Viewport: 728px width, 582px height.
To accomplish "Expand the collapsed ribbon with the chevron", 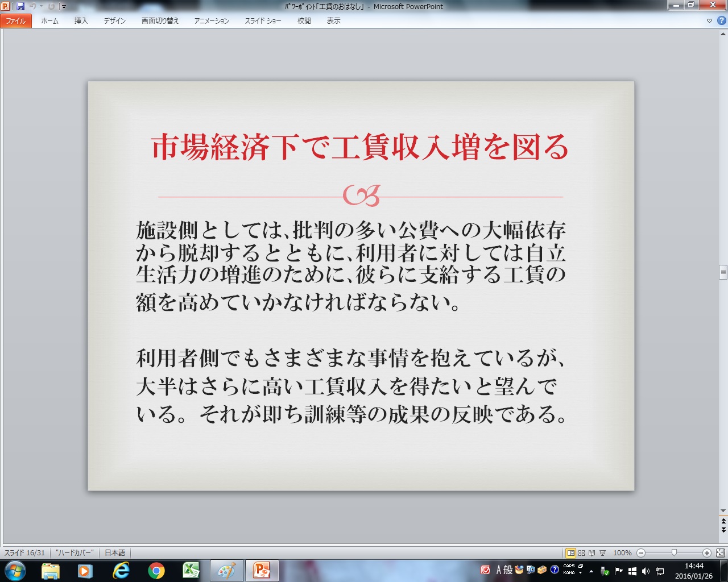I will point(709,20).
